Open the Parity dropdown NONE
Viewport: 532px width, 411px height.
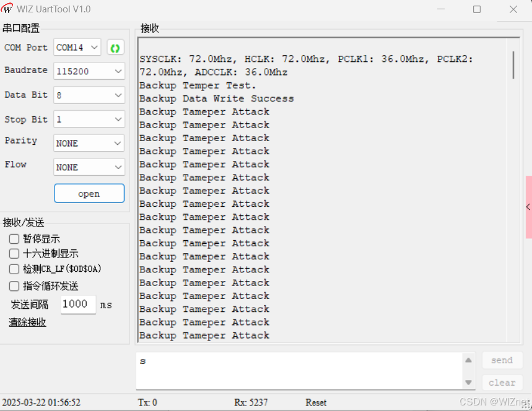[89, 143]
